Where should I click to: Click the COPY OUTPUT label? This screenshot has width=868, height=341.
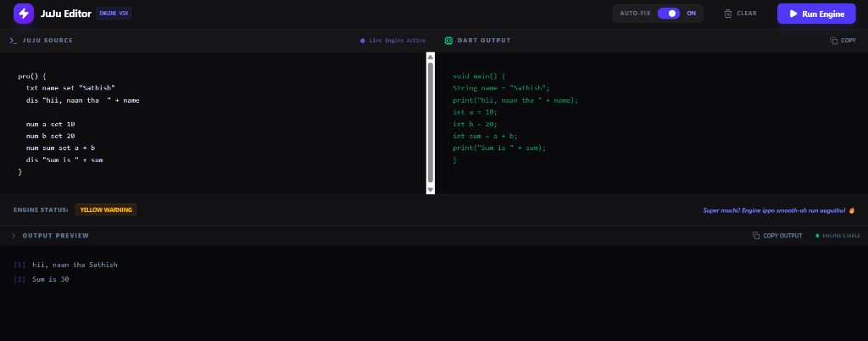tap(782, 236)
